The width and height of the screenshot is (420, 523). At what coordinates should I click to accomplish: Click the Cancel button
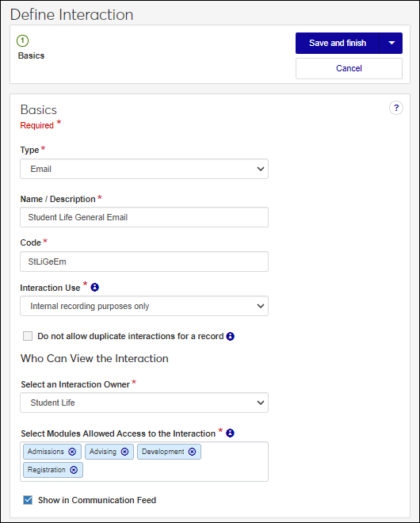(349, 68)
